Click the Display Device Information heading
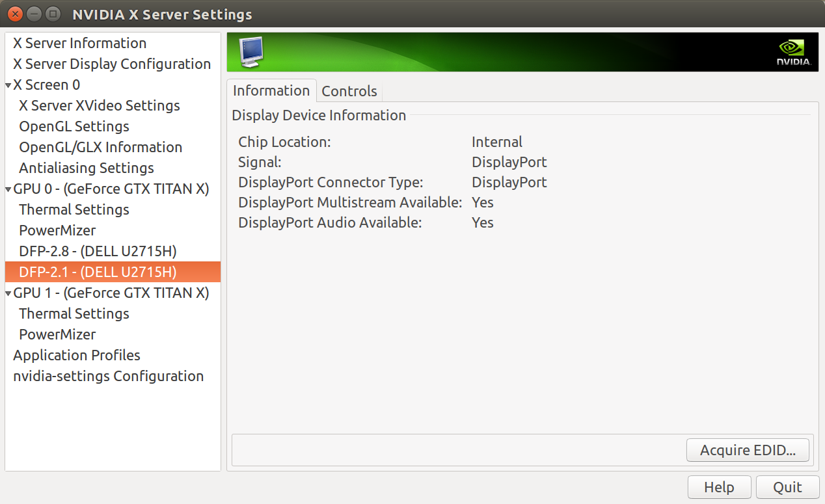This screenshot has height=504, width=825. [319, 115]
